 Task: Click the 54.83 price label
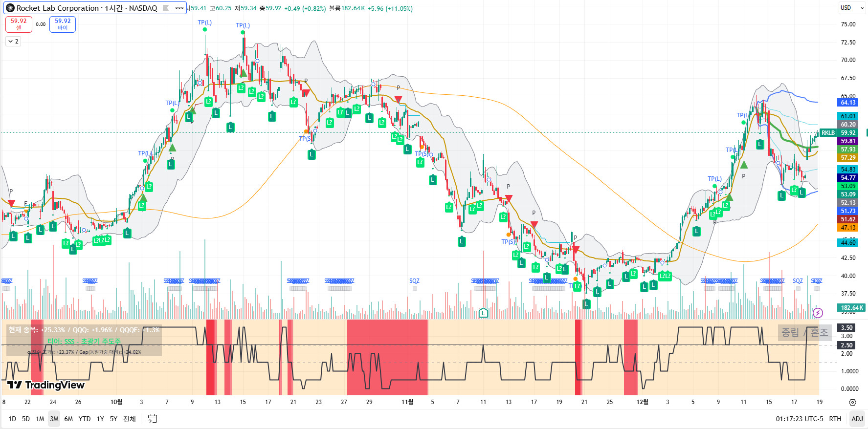point(848,170)
